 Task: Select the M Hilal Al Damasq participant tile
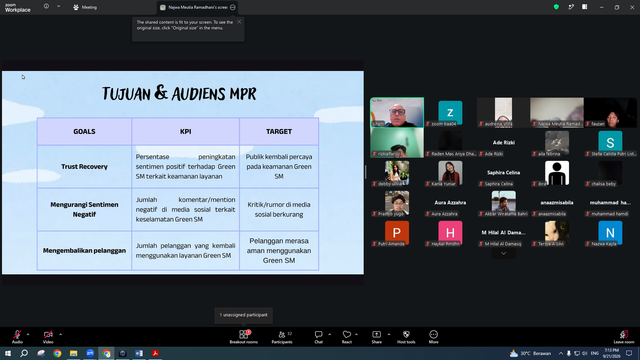point(503,232)
